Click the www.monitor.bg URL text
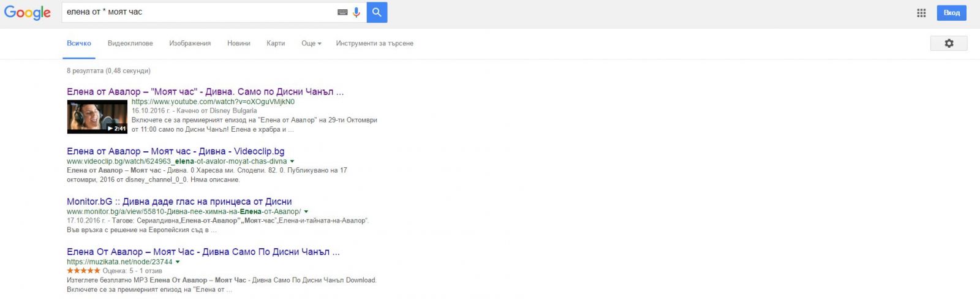Image resolution: width=980 pixels, height=299 pixels. pyautogui.click(x=184, y=212)
